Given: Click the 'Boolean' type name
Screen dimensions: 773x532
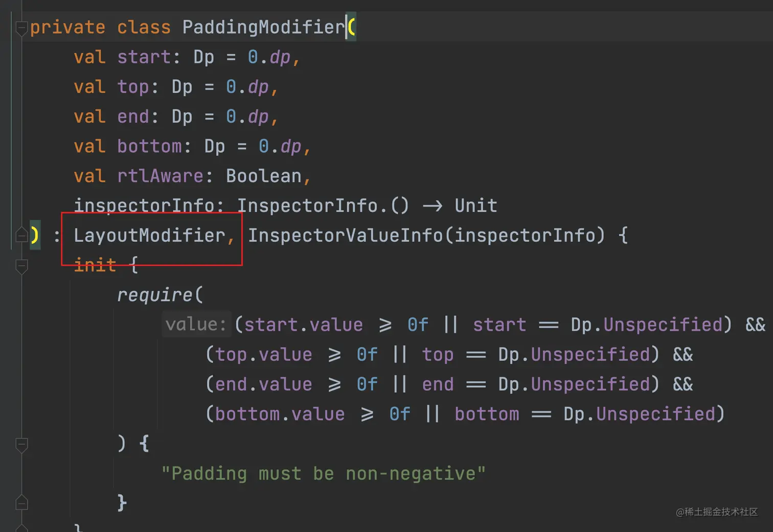Looking at the screenshot, I should click(264, 176).
